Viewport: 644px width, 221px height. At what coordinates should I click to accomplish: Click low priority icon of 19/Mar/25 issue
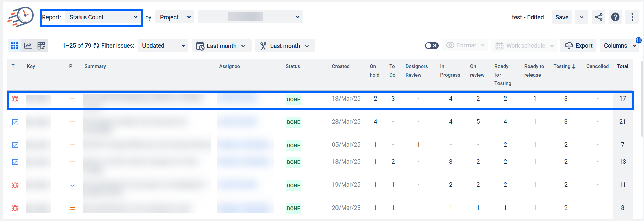[x=72, y=185]
